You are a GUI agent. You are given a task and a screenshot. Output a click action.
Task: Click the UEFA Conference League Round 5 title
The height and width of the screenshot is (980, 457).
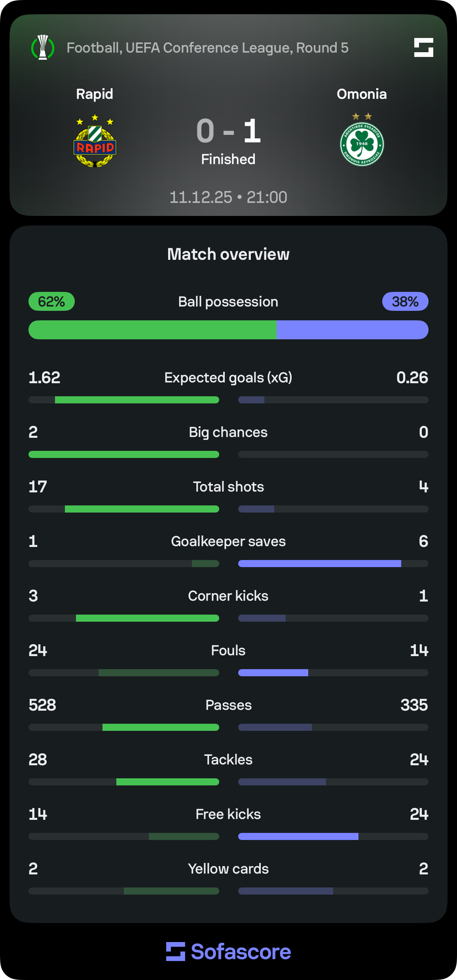207,48
